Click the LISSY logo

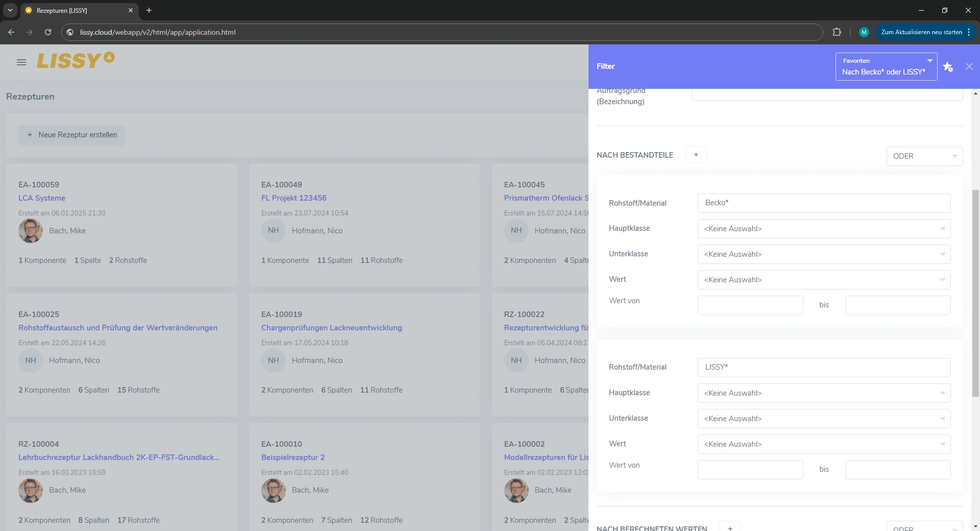[x=76, y=60]
